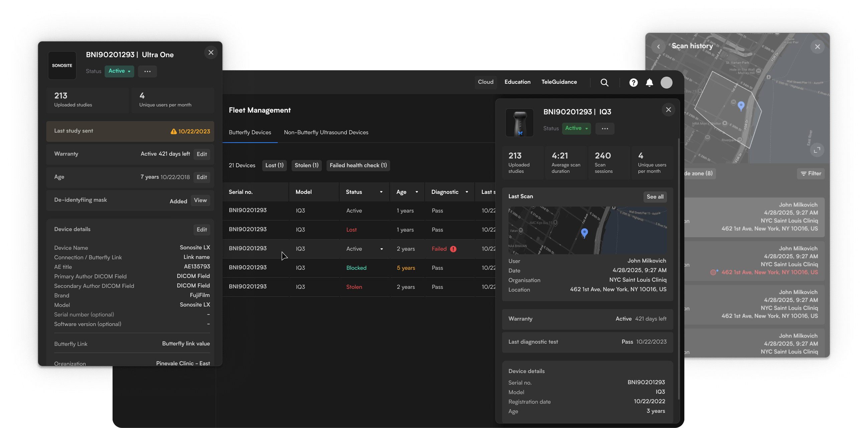Filter by Failed health check (1) chip
The height and width of the screenshot is (428, 868).
pos(358,165)
